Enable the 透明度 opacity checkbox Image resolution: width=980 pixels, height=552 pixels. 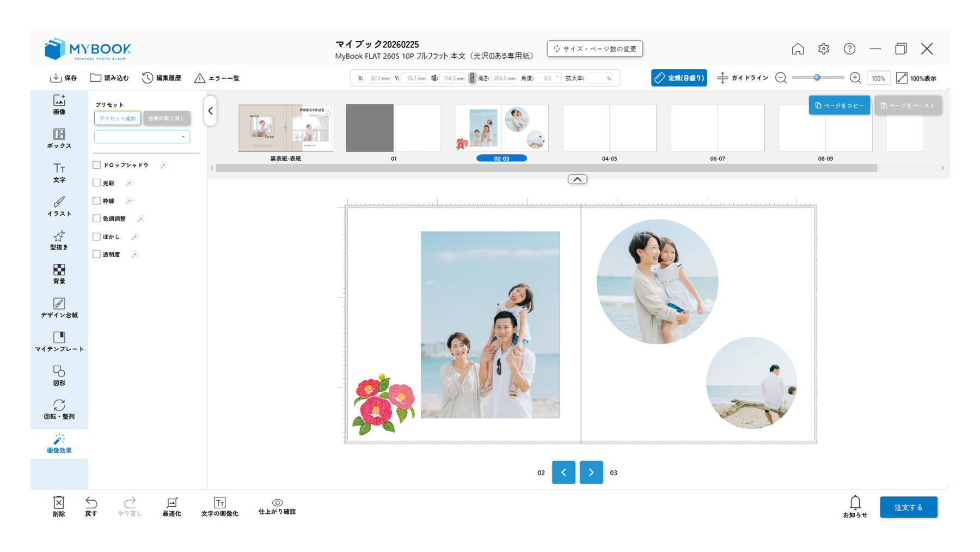pyautogui.click(x=96, y=254)
